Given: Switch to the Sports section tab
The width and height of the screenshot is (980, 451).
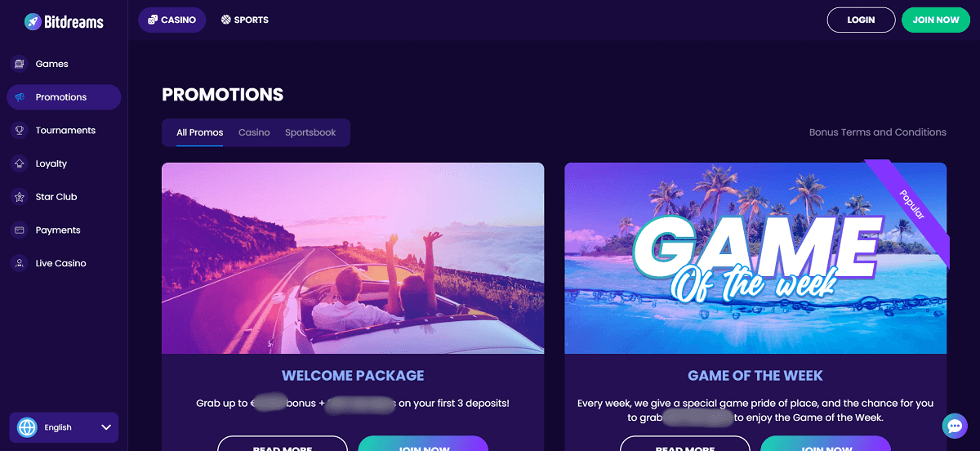Looking at the screenshot, I should coord(244,20).
